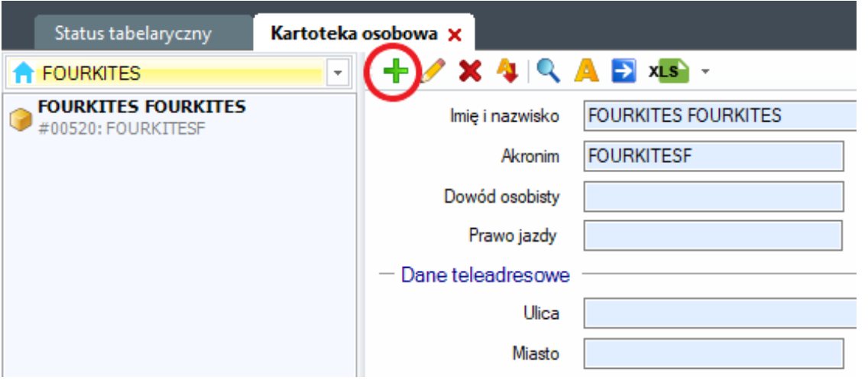This screenshot has height=384, width=868.
Task: Click the Dane teleadresowe section heading
Action: pos(485,275)
